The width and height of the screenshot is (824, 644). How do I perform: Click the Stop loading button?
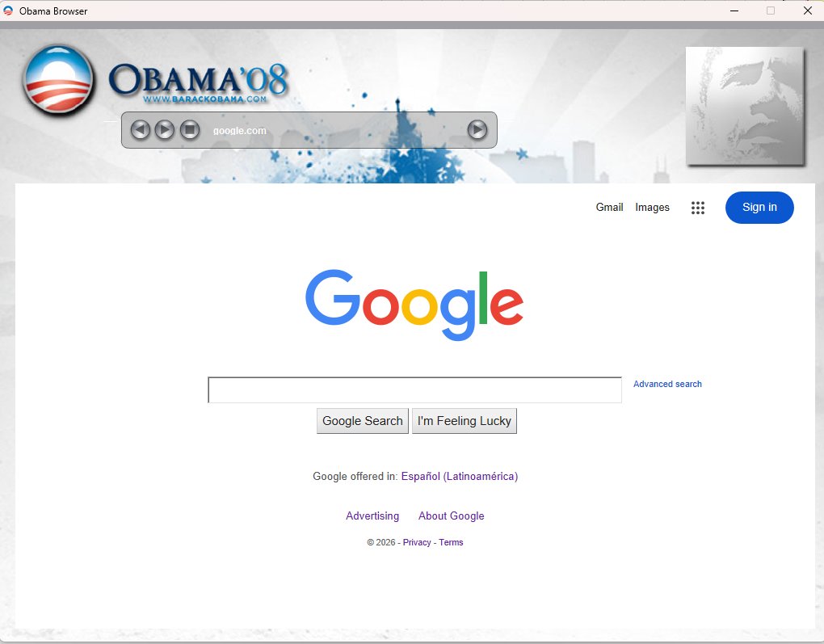click(x=190, y=129)
